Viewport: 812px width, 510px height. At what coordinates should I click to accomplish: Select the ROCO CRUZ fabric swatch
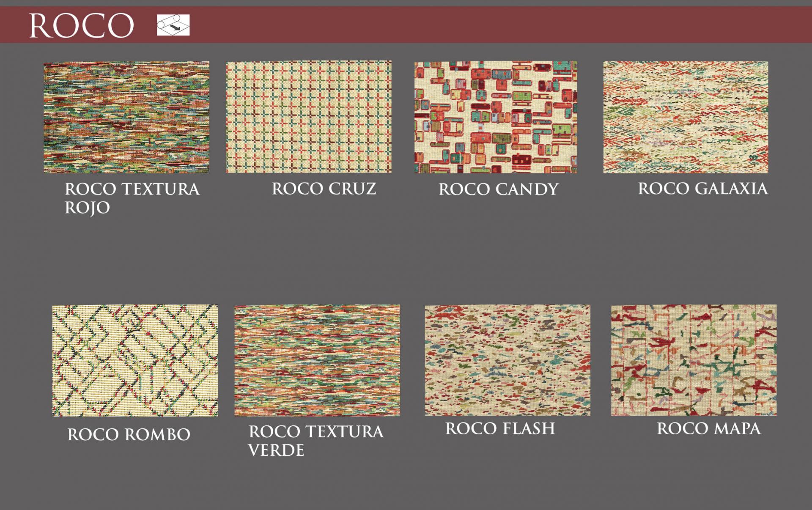point(309,117)
